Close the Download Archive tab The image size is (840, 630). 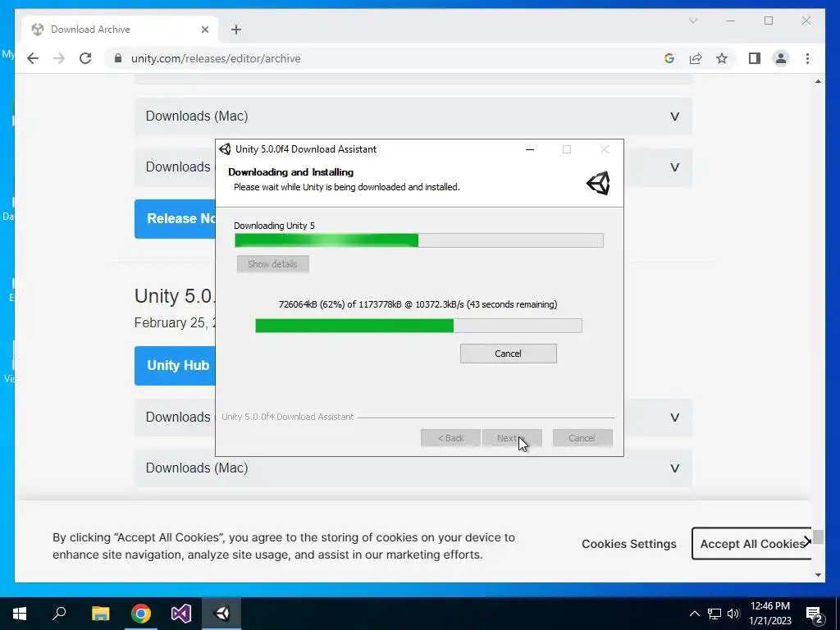(204, 30)
